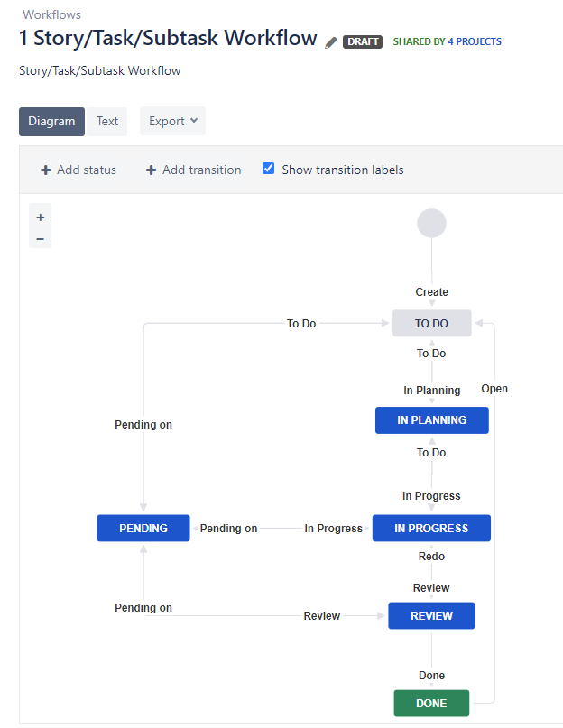Click the plus icon of Add status

pos(46,170)
